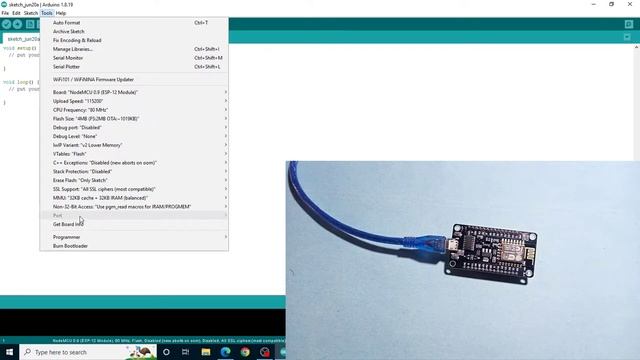
Task: Launch Google Chrome from taskbar
Action: pyautogui.click(x=245, y=352)
